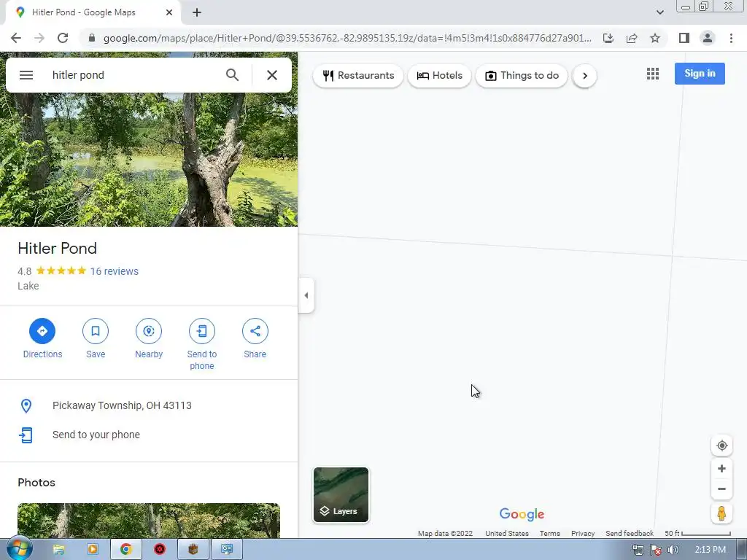The width and height of the screenshot is (747, 560).
Task: Clear the search with the X icon
Action: tap(272, 75)
